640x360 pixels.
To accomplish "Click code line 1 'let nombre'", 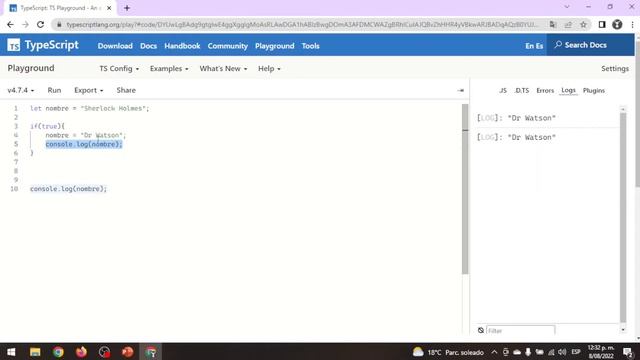I will (x=90, y=108).
